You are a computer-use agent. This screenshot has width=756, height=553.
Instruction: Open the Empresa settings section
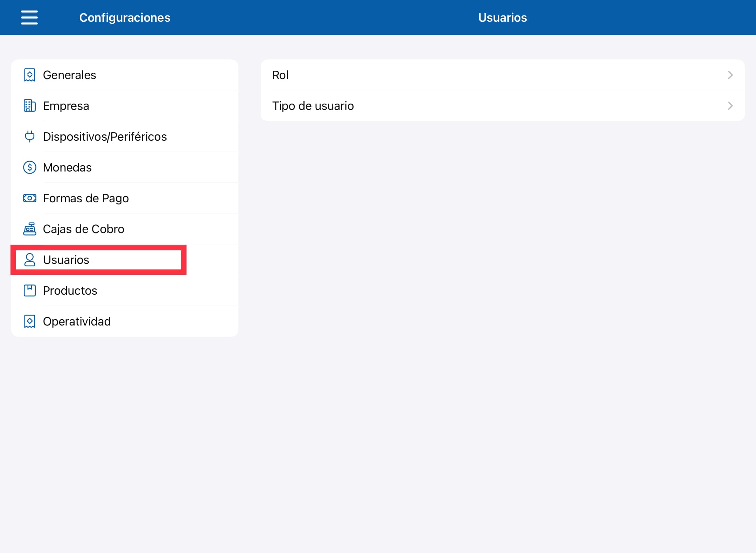pos(125,106)
